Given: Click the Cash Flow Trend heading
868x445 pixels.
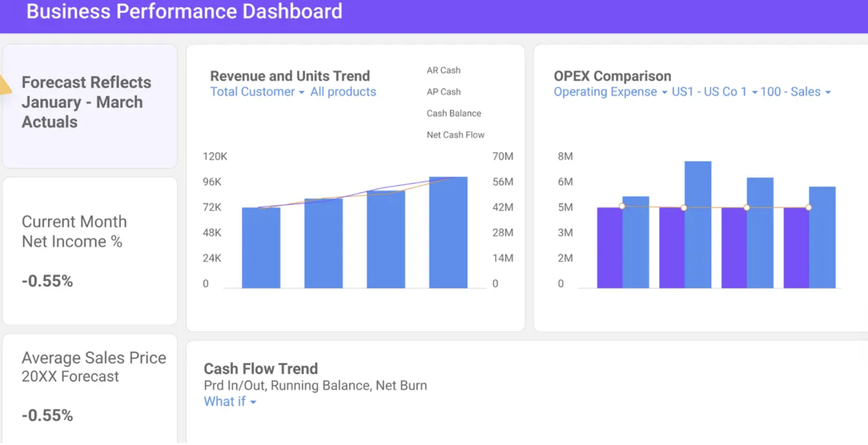Looking at the screenshot, I should pyautogui.click(x=260, y=369).
